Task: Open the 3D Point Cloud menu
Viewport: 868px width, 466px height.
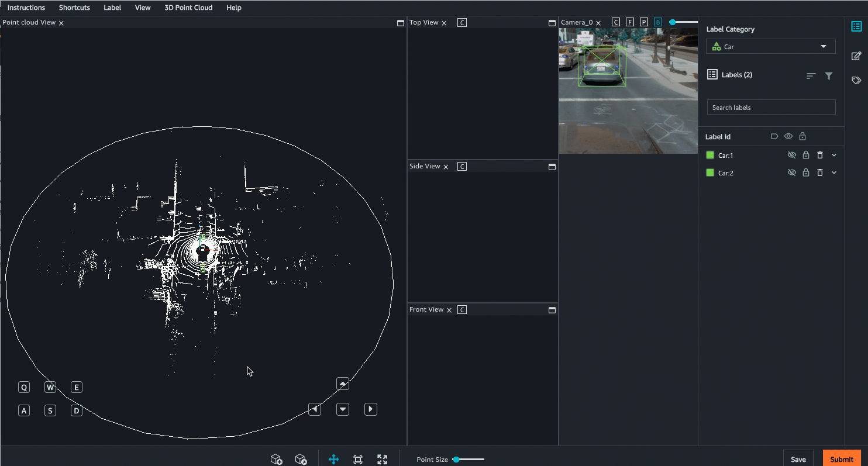Action: [188, 8]
